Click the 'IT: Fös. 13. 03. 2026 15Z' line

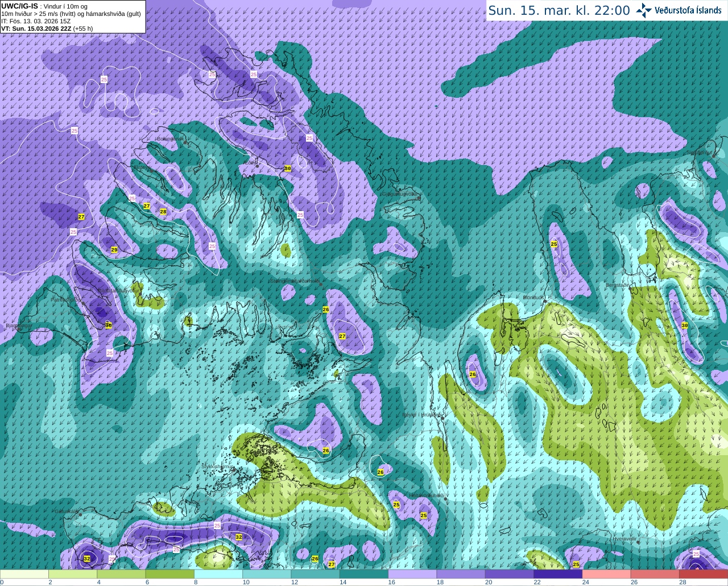(36, 21)
